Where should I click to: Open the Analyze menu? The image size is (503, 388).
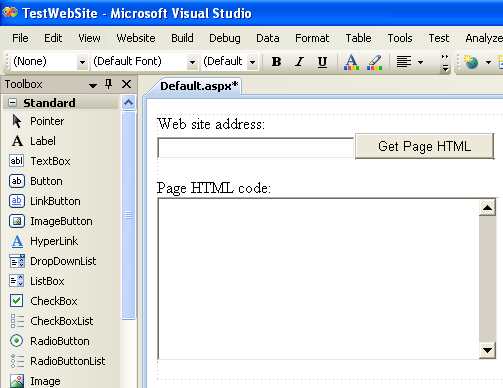point(483,38)
